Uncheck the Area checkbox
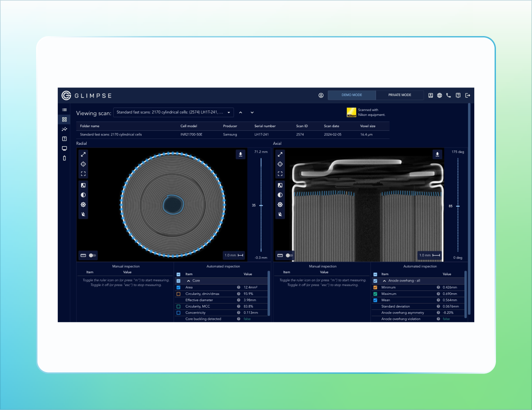 click(179, 287)
